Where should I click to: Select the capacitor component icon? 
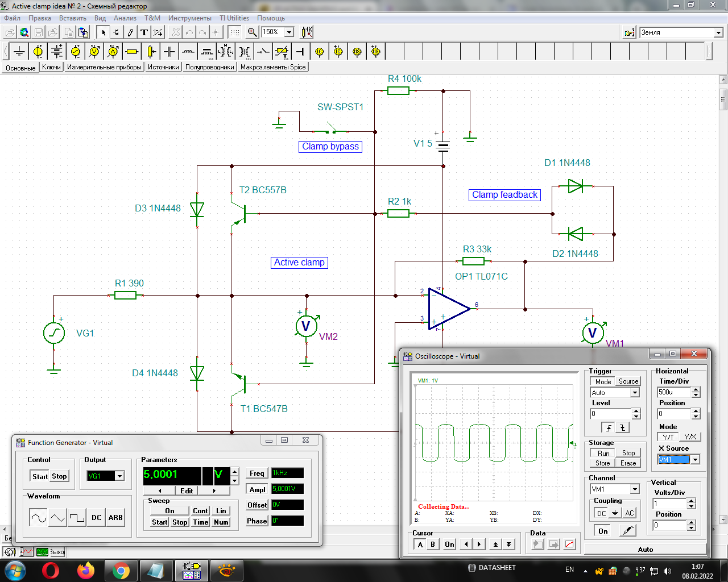click(x=169, y=52)
